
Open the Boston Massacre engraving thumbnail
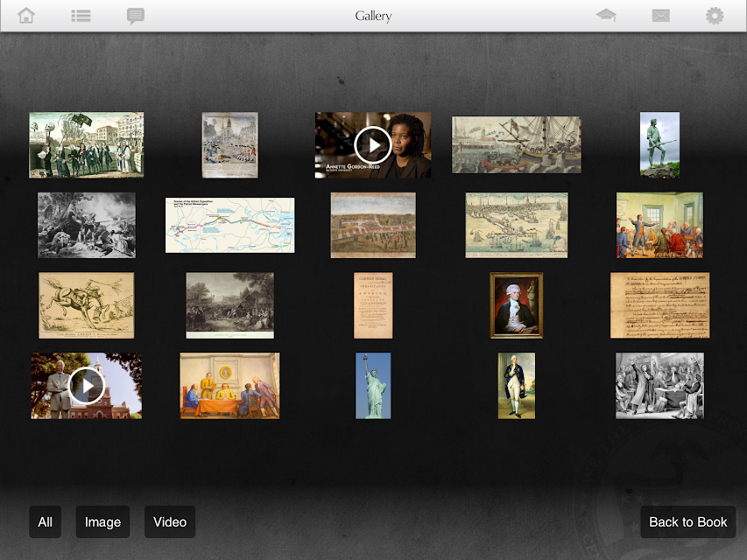click(x=229, y=145)
